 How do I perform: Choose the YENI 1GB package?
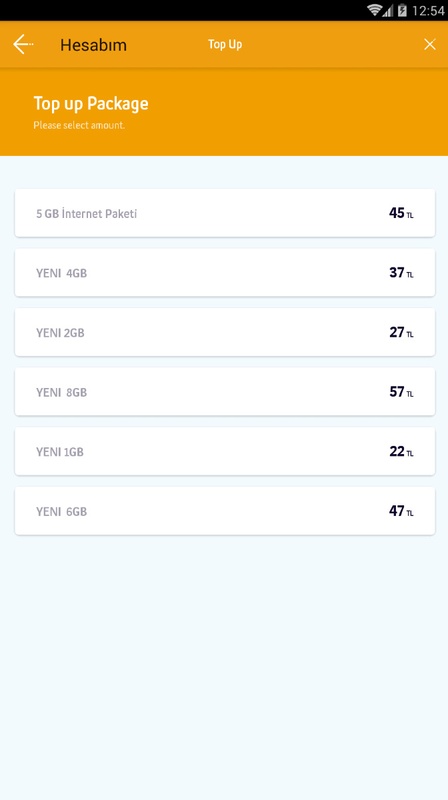225,451
